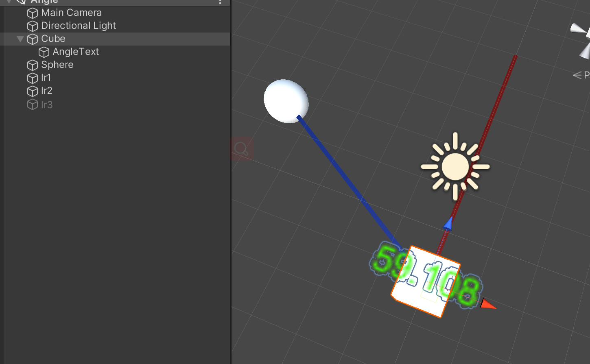Select Sphere in the hierarchy
Image resolution: width=590 pixels, height=364 pixels.
click(x=57, y=65)
